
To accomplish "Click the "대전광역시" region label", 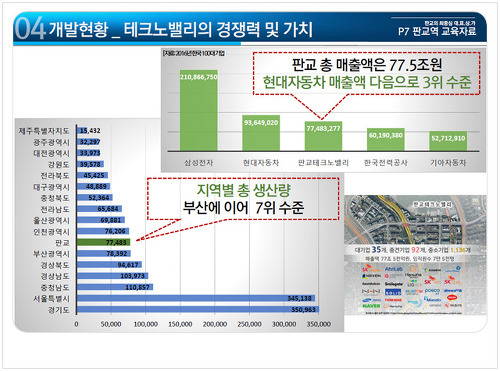I will [51, 153].
